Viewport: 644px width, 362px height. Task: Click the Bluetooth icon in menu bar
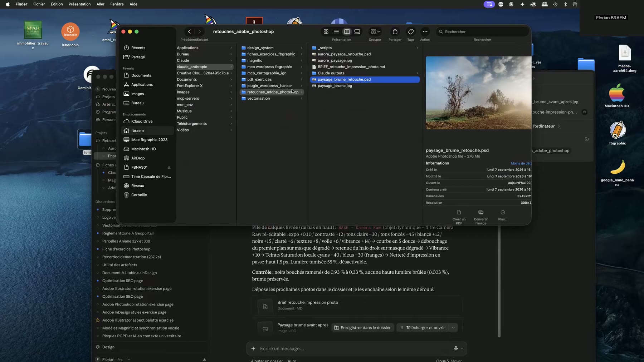pos(565,4)
